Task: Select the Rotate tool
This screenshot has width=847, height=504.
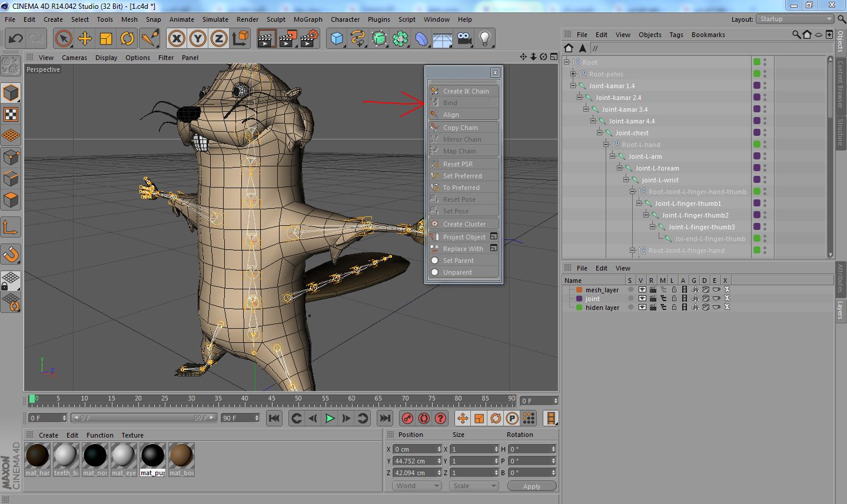Action: point(127,39)
